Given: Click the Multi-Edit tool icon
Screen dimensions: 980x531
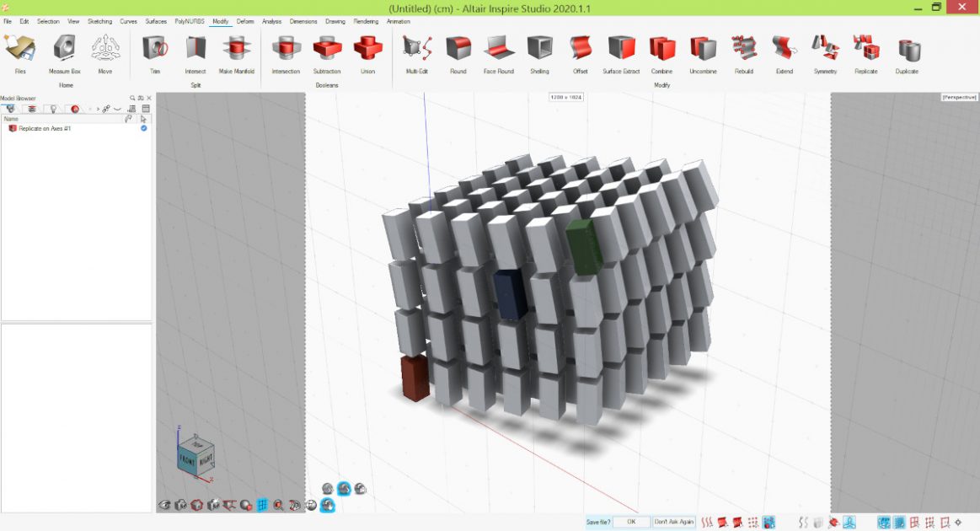Looking at the screenshot, I should [417, 52].
